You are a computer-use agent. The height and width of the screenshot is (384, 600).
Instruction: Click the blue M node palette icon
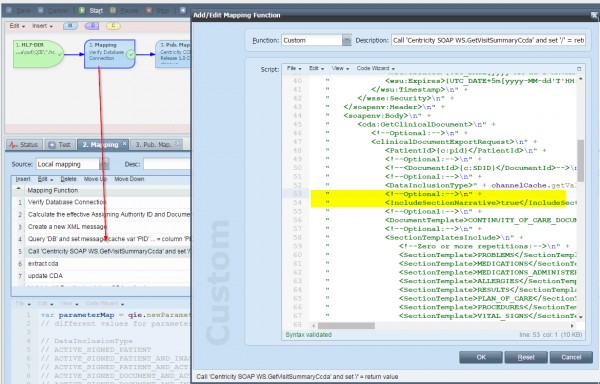tap(70, 26)
